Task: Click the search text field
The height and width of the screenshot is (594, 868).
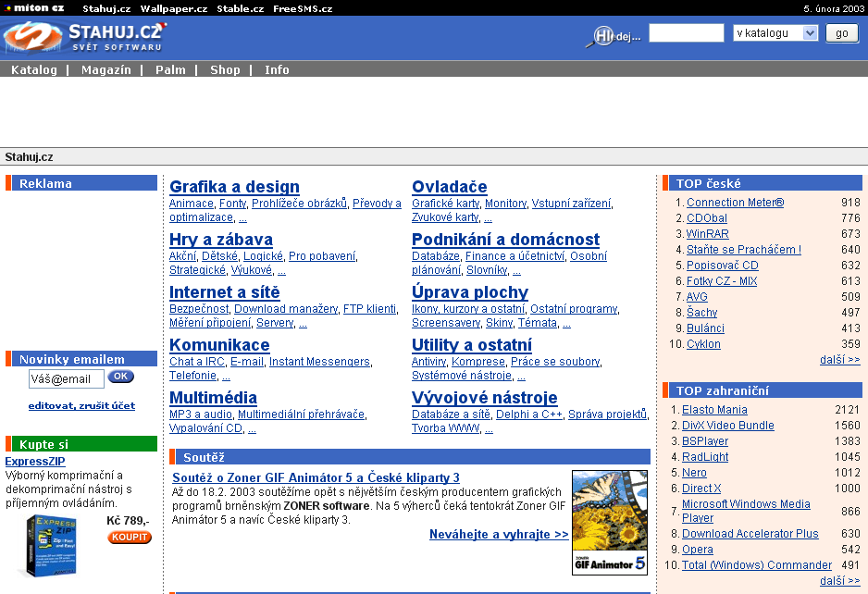Action: tap(686, 33)
